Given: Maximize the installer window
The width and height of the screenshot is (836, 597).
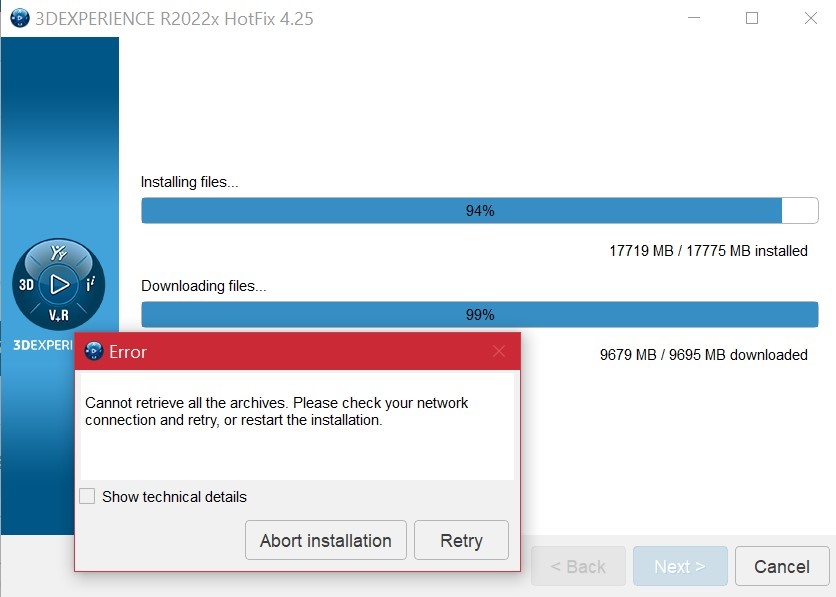Looking at the screenshot, I should point(752,18).
